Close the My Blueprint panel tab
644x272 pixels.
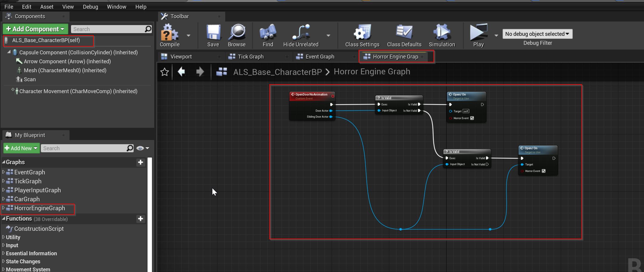64,135
